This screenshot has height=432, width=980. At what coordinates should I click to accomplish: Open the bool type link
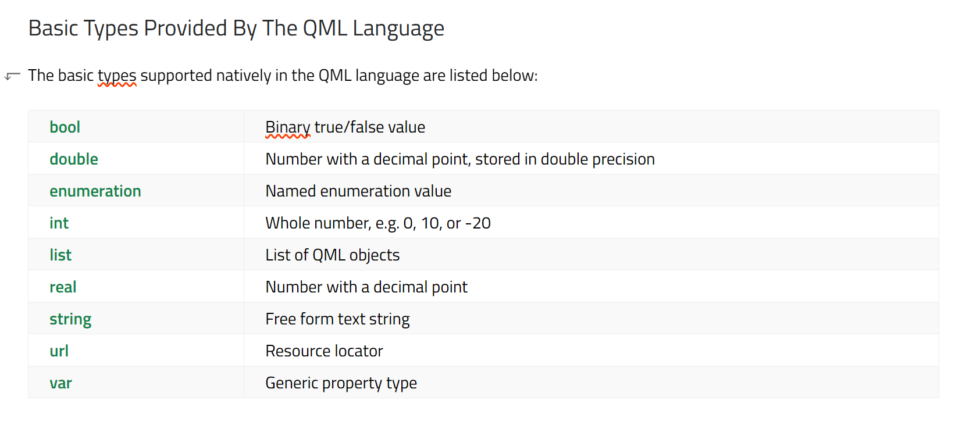pos(65,127)
